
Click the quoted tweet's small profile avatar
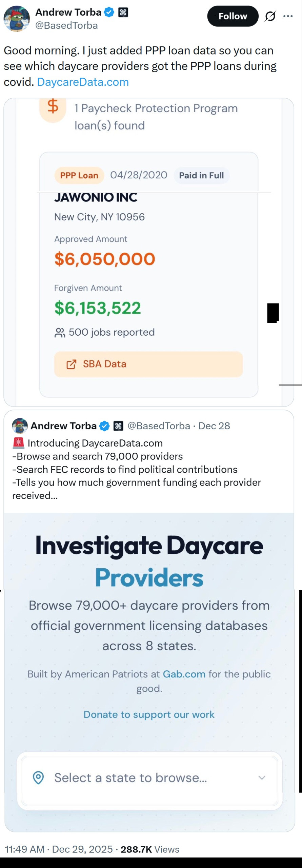tap(20, 426)
